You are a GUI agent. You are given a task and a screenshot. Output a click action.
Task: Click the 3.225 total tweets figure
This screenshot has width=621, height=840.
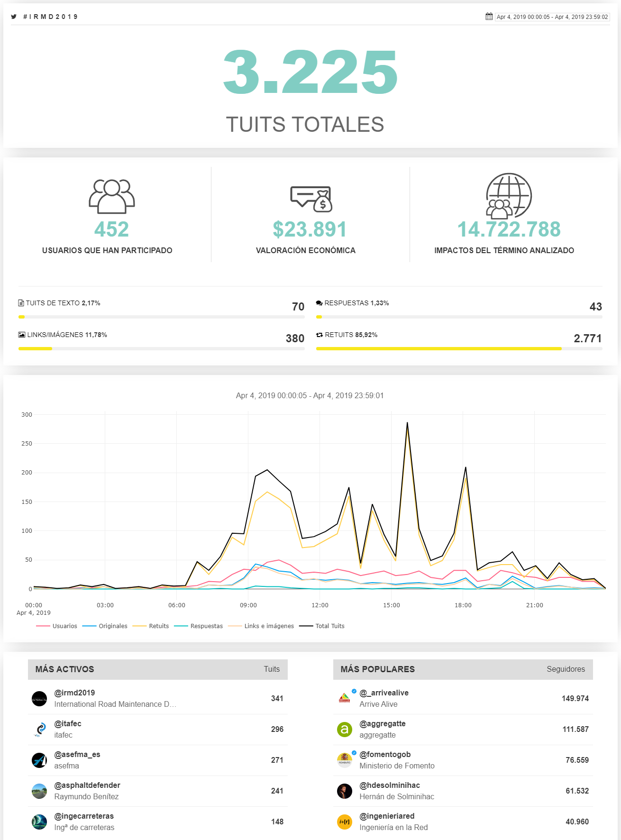click(x=310, y=72)
